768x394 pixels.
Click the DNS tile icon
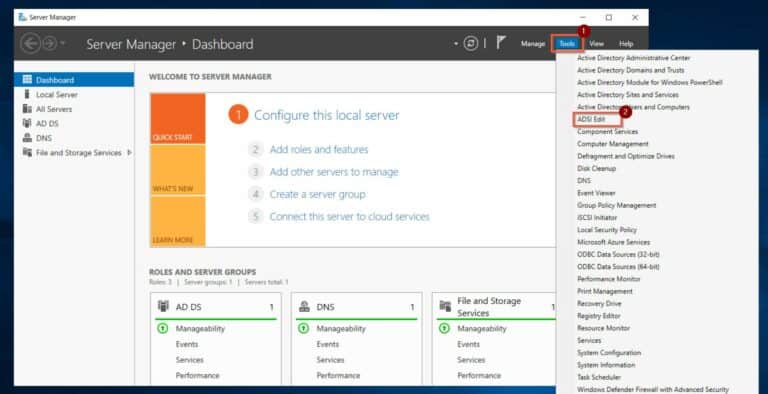[304, 306]
